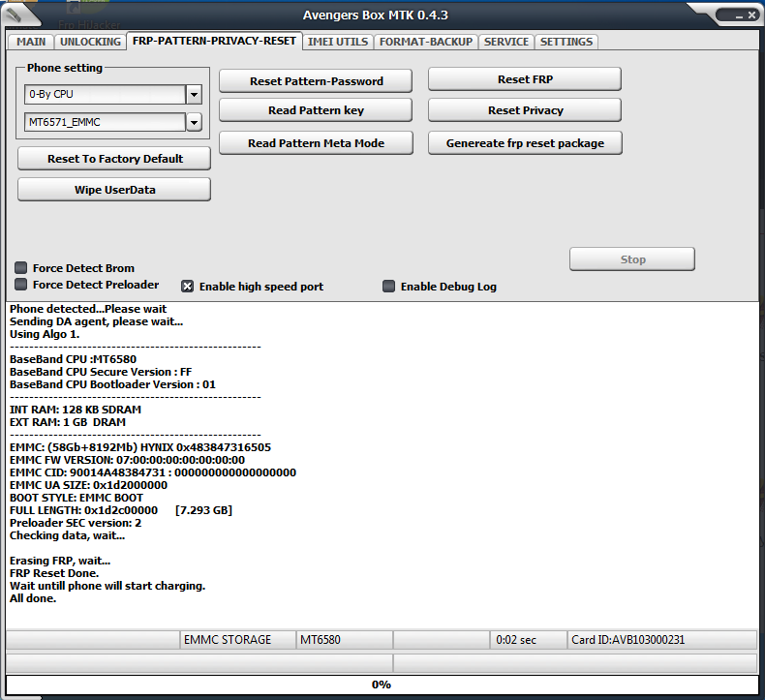
Task: Enable Force Detect Brom checkbox
Action: point(20,267)
